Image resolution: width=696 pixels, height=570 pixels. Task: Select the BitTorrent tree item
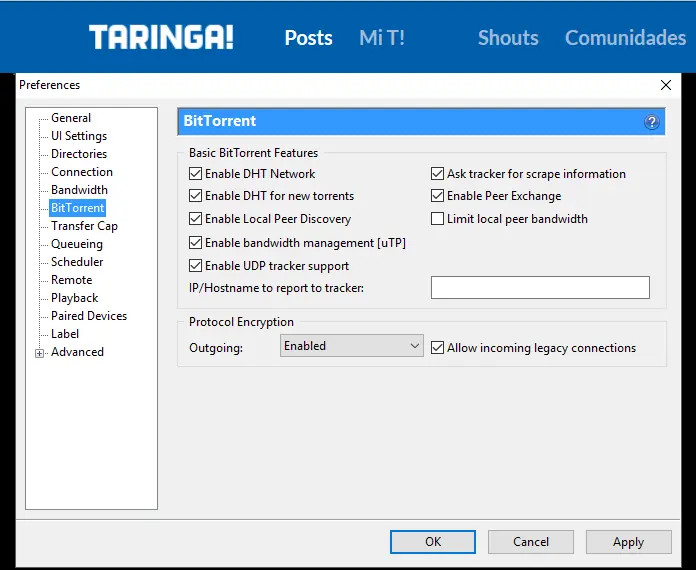tap(78, 208)
